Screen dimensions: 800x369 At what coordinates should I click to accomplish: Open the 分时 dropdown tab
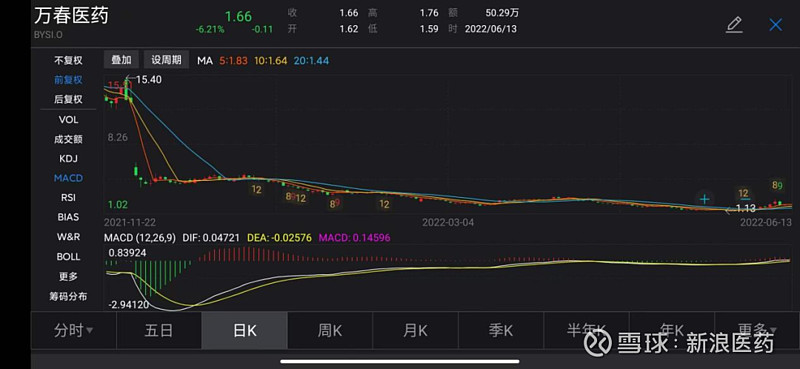(73, 330)
